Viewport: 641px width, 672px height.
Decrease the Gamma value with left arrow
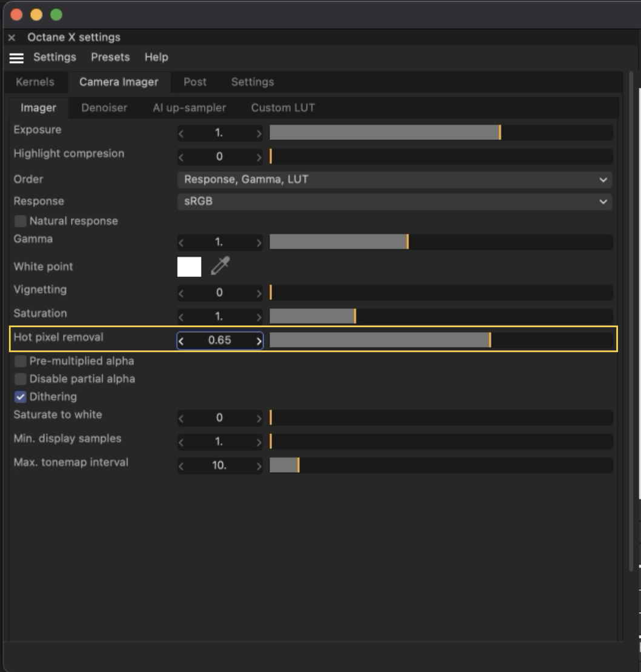click(x=181, y=243)
